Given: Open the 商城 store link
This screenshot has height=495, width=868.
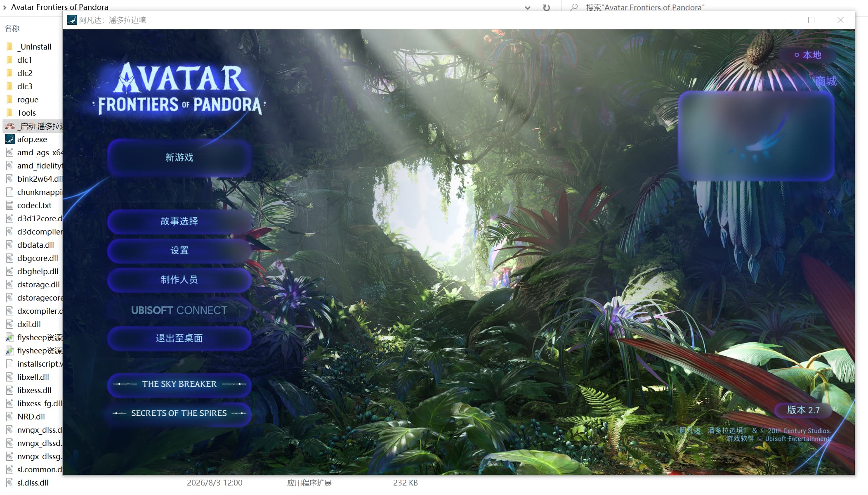Looking at the screenshot, I should coord(826,81).
